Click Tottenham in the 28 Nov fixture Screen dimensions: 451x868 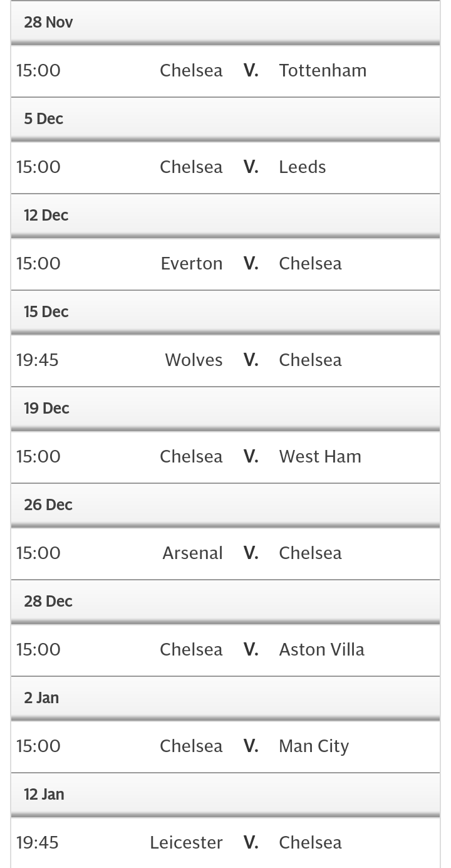coord(323,70)
